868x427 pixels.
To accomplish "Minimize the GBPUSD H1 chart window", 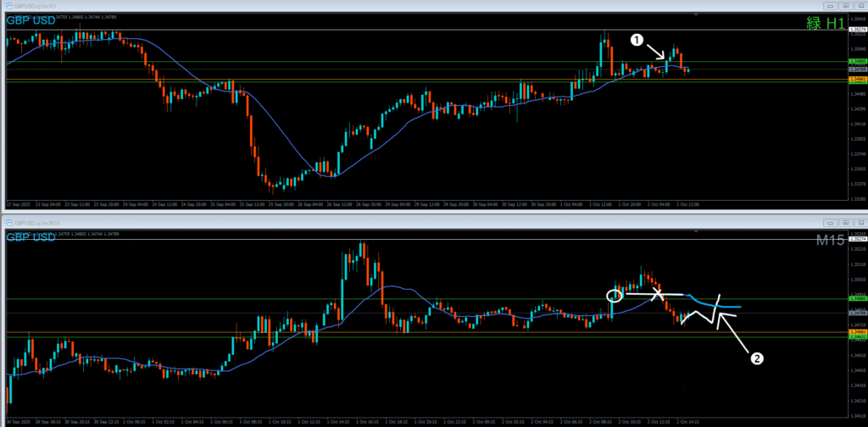I will tap(829, 6).
